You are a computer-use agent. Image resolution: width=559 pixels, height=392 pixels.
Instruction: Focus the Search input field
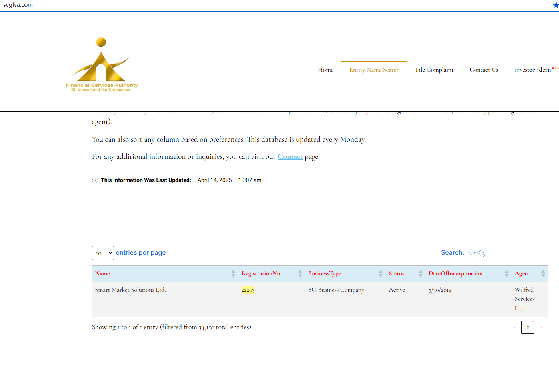(507, 253)
